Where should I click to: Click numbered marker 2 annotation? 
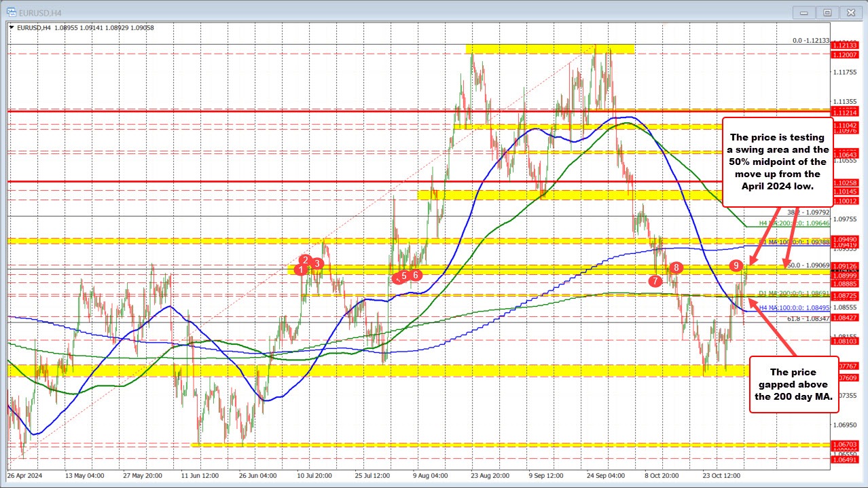click(x=306, y=260)
